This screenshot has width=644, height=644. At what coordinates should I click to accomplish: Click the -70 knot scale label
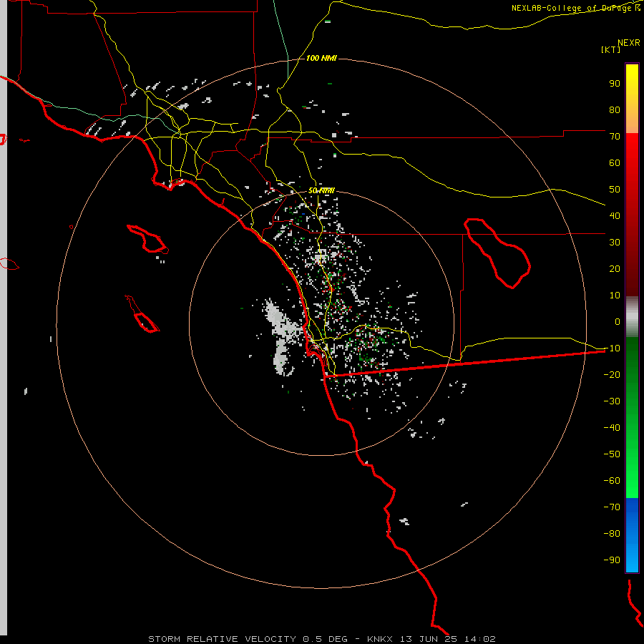612,507
